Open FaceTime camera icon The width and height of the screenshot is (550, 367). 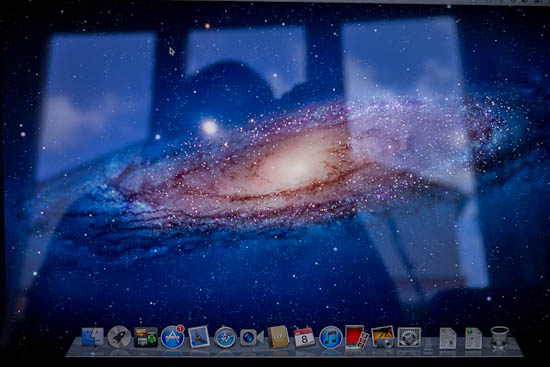[x=251, y=338]
